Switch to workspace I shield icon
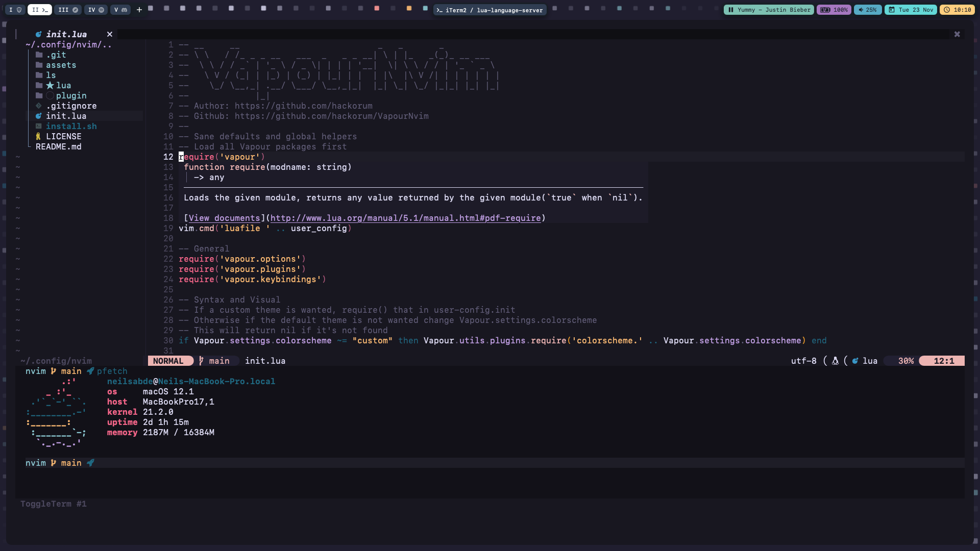 click(x=15, y=10)
